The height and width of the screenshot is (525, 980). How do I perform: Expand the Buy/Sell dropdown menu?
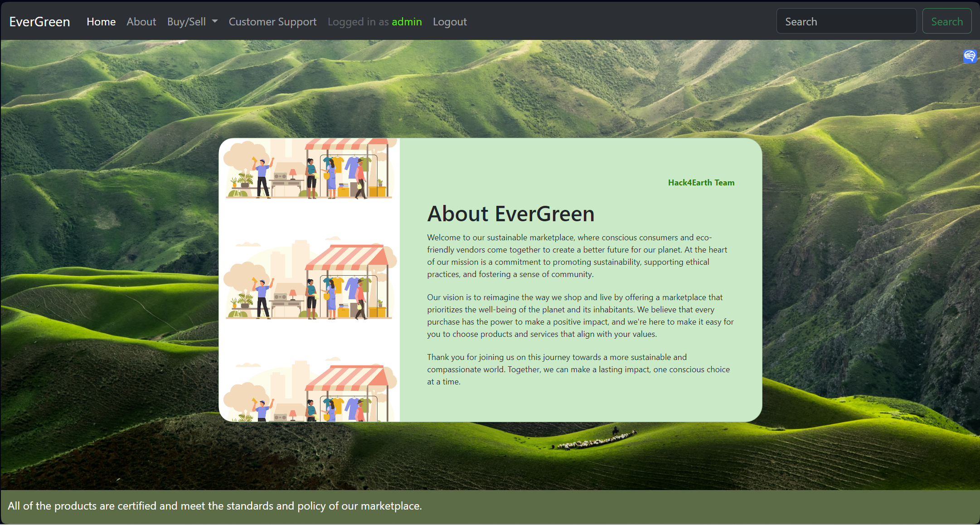pos(187,22)
